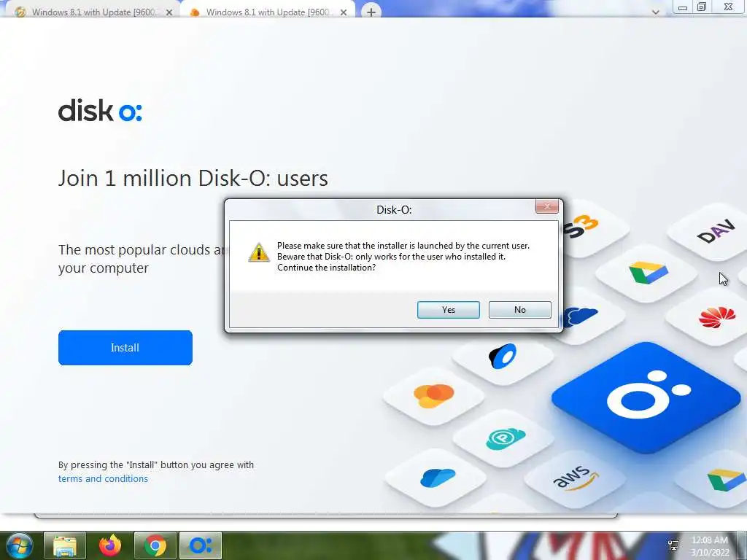747x560 pixels.
Task: Click the Disk-O: dialog title bar
Action: [393, 209]
